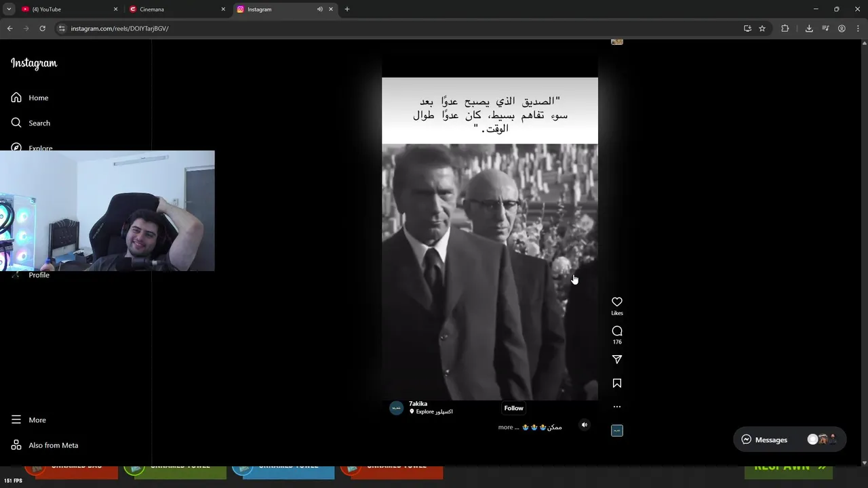Reload the page
This screenshot has width=868, height=488.
42,28
